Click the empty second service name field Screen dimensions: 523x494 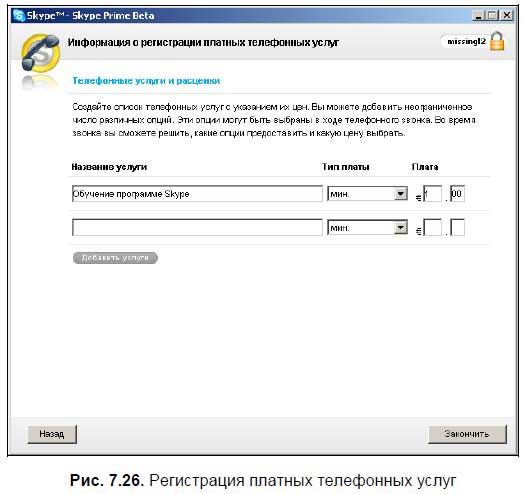pyautogui.click(x=197, y=227)
